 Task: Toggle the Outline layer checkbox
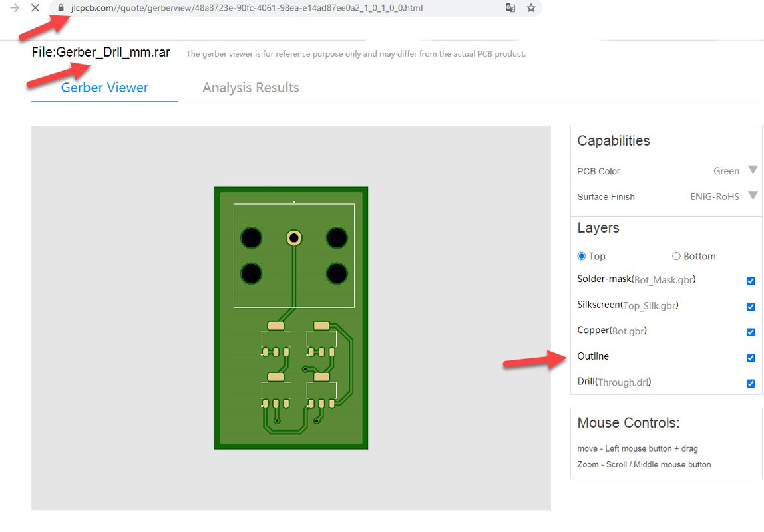tap(751, 358)
